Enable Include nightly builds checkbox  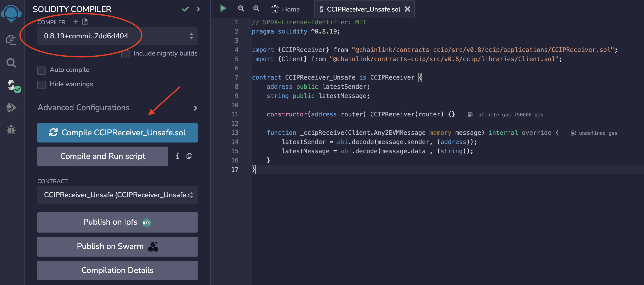tap(125, 54)
